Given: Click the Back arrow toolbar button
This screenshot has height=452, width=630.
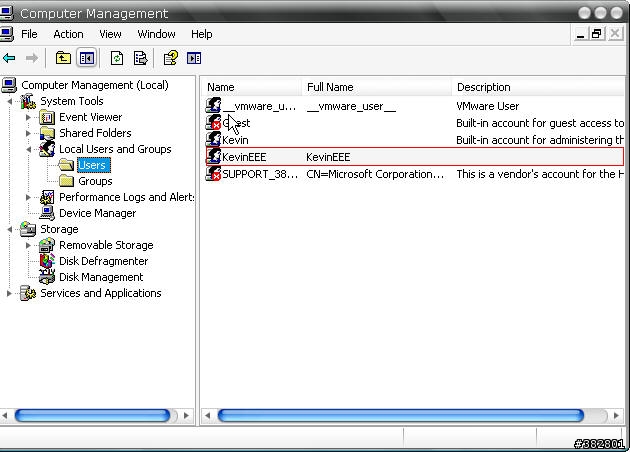Looking at the screenshot, I should tap(9, 58).
